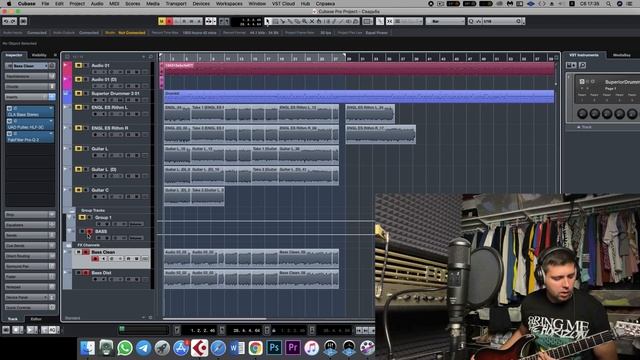Disable solo on the BASS group track
The width and height of the screenshot is (640, 360).
pyautogui.click(x=89, y=231)
